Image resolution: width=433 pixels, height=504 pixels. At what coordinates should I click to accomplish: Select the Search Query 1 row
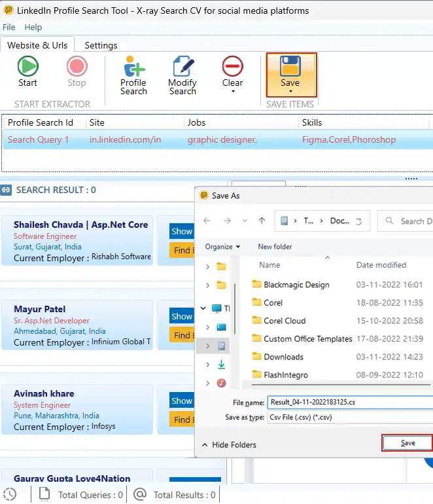[218, 139]
